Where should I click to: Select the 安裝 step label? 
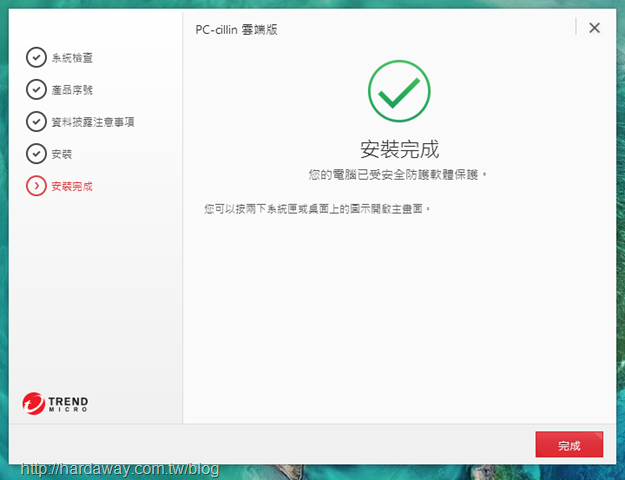pos(62,154)
